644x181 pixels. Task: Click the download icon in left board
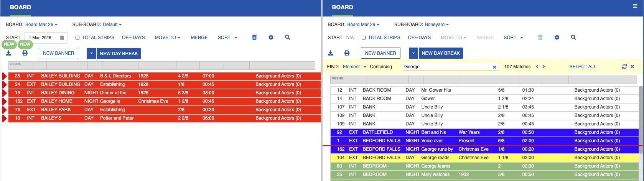coord(8,53)
